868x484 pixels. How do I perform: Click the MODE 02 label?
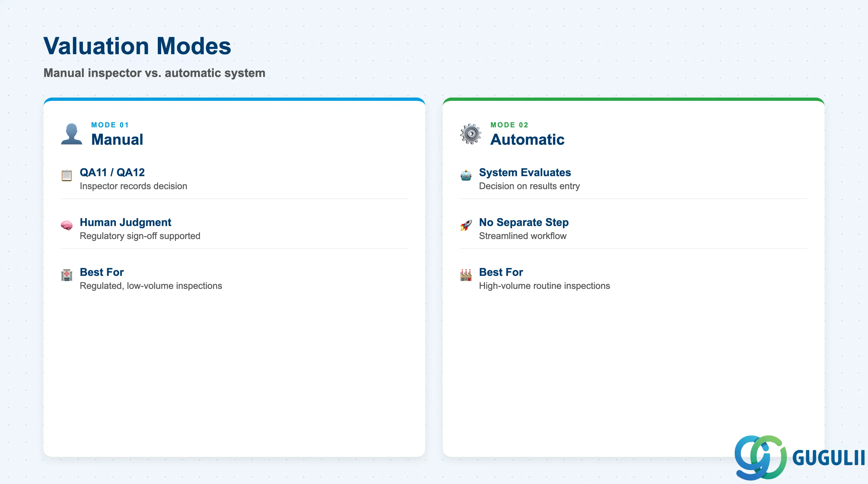pos(509,125)
